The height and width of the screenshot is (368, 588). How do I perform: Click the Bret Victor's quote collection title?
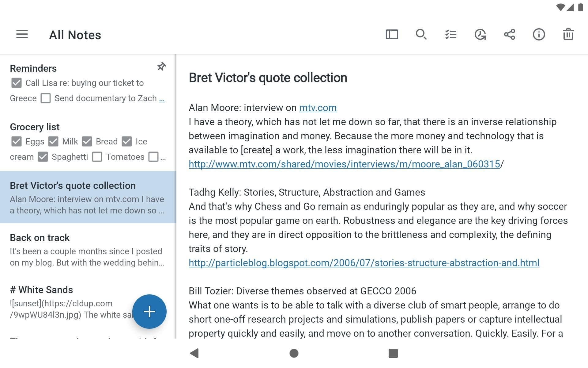[268, 78]
